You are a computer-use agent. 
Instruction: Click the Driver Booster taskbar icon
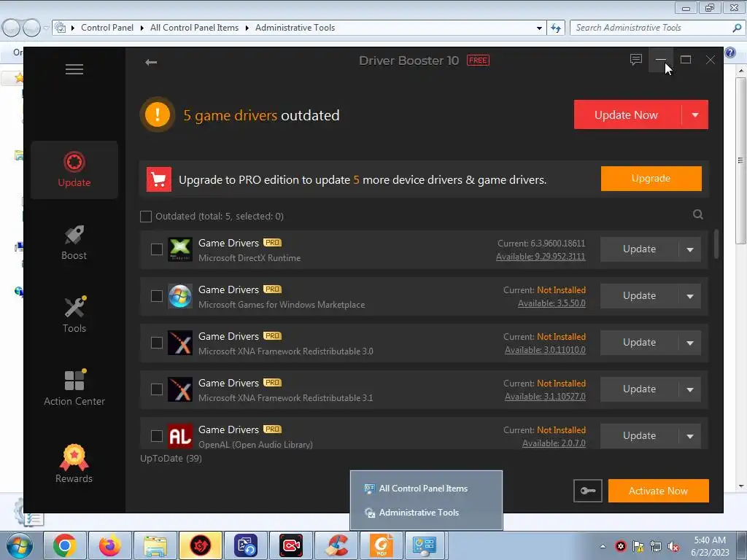point(201,545)
